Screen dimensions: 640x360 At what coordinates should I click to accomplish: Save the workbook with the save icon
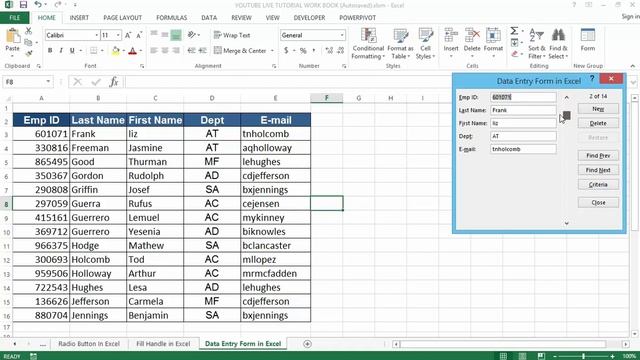coord(23,5)
